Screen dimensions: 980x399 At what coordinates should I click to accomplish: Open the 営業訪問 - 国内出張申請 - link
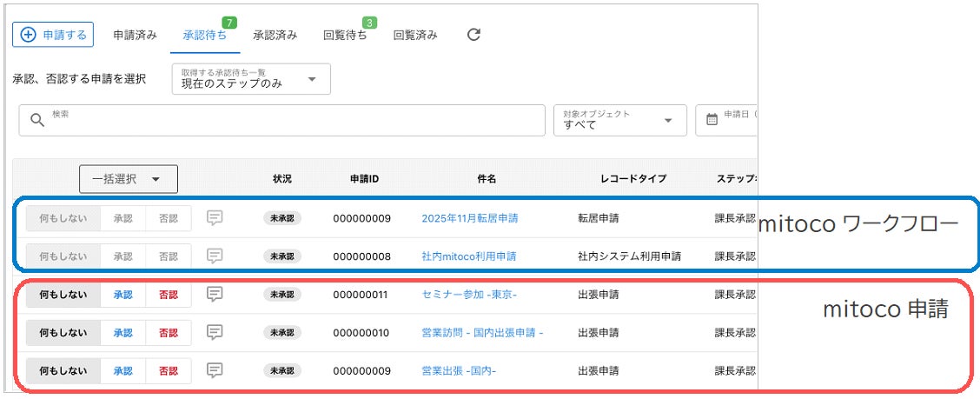(x=482, y=333)
